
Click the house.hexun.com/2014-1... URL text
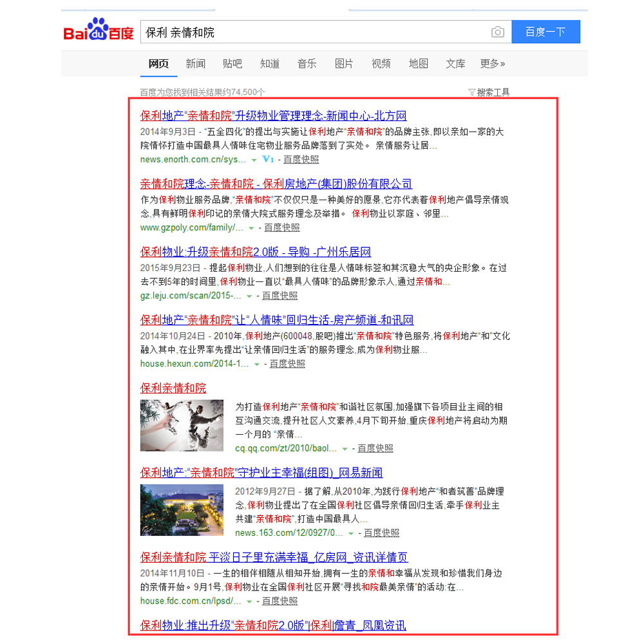coord(194,364)
